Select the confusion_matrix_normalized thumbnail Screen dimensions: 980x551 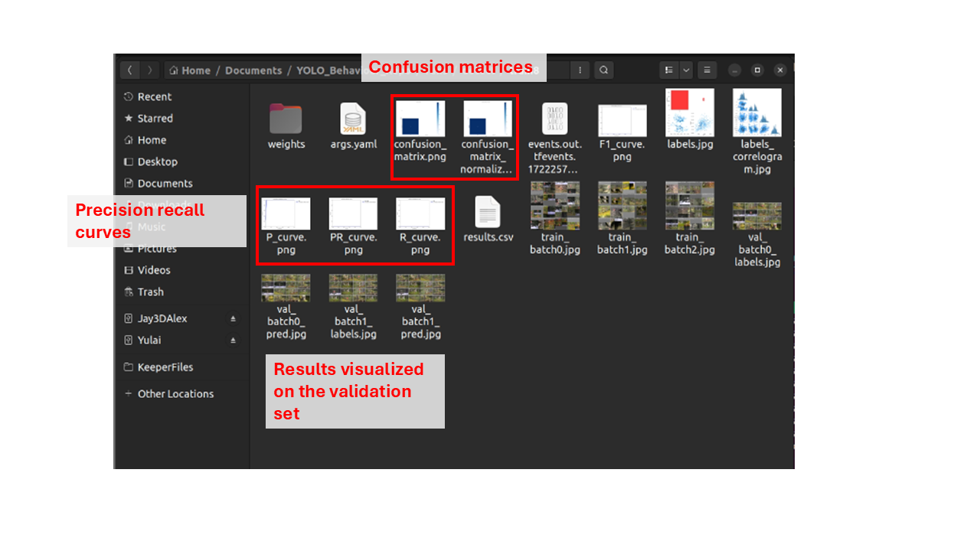[487, 119]
